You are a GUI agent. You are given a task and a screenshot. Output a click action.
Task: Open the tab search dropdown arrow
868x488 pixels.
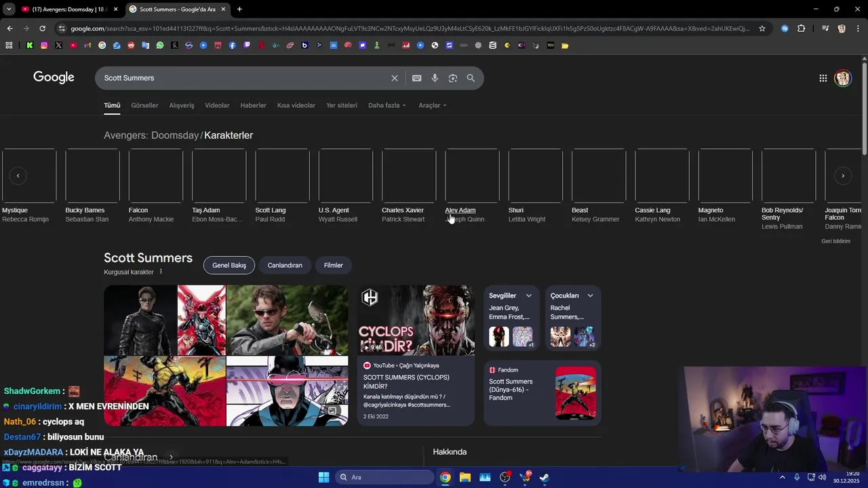point(9,9)
